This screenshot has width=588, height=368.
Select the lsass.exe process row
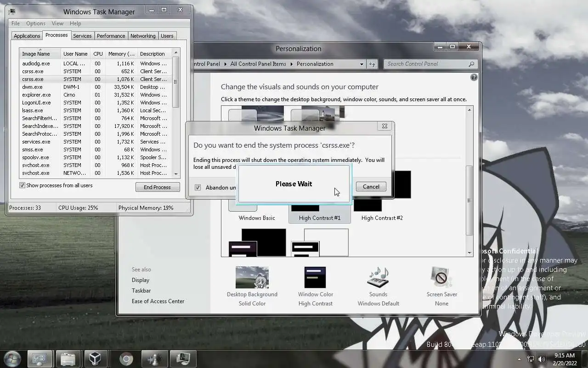[96, 110]
